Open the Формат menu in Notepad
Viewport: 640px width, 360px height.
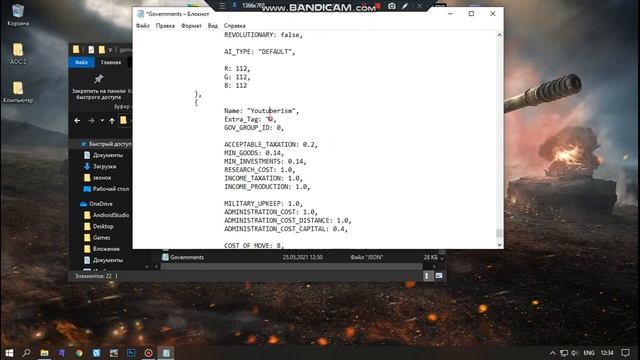click(x=191, y=26)
